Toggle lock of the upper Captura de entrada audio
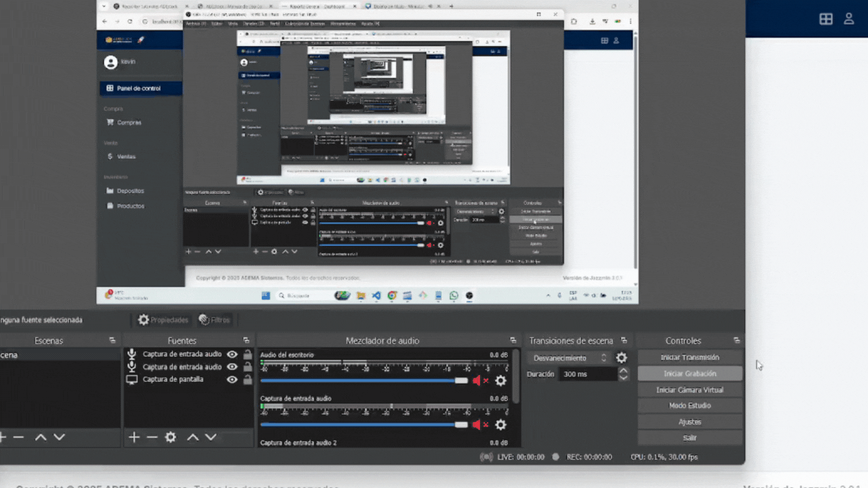The image size is (868, 488). (x=248, y=354)
